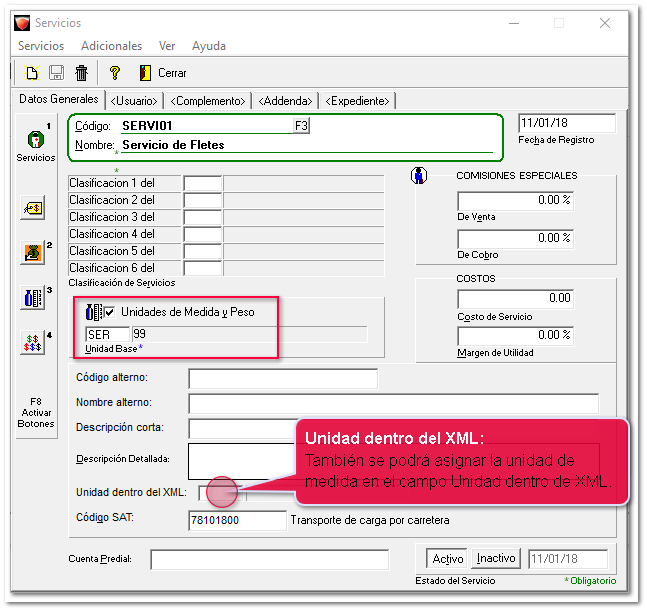Click the yellow Help question mark icon
647x611 pixels.
click(115, 73)
